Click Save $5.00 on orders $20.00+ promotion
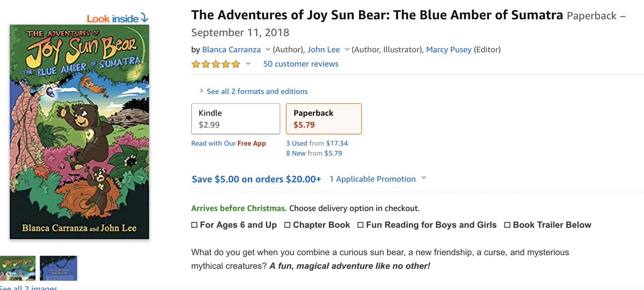Screen dimensions: 644x290 pos(257,179)
